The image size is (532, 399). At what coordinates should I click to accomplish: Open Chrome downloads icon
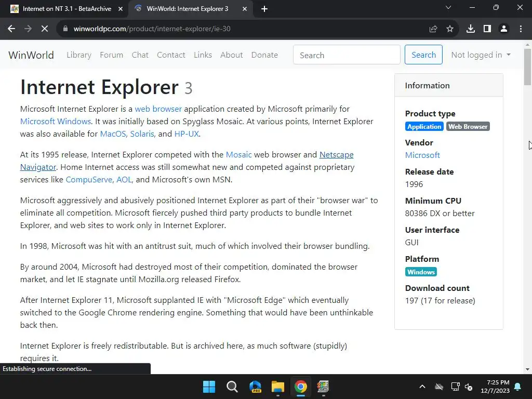click(x=471, y=29)
